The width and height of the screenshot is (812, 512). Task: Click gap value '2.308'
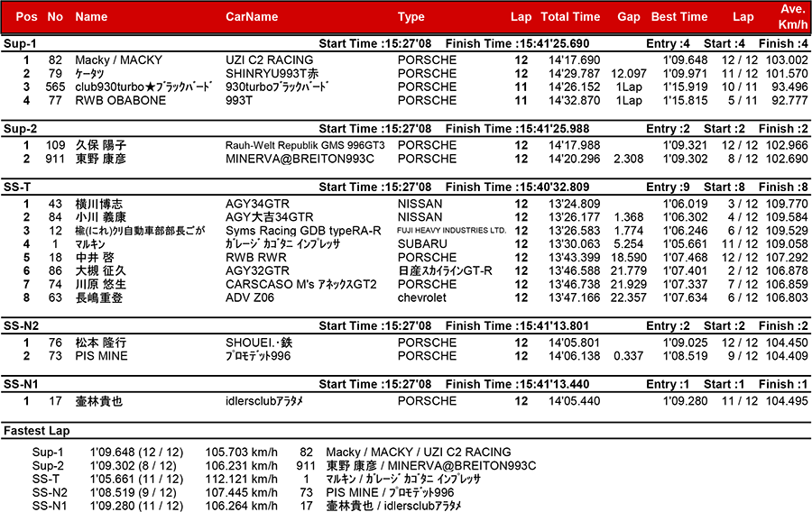click(629, 159)
